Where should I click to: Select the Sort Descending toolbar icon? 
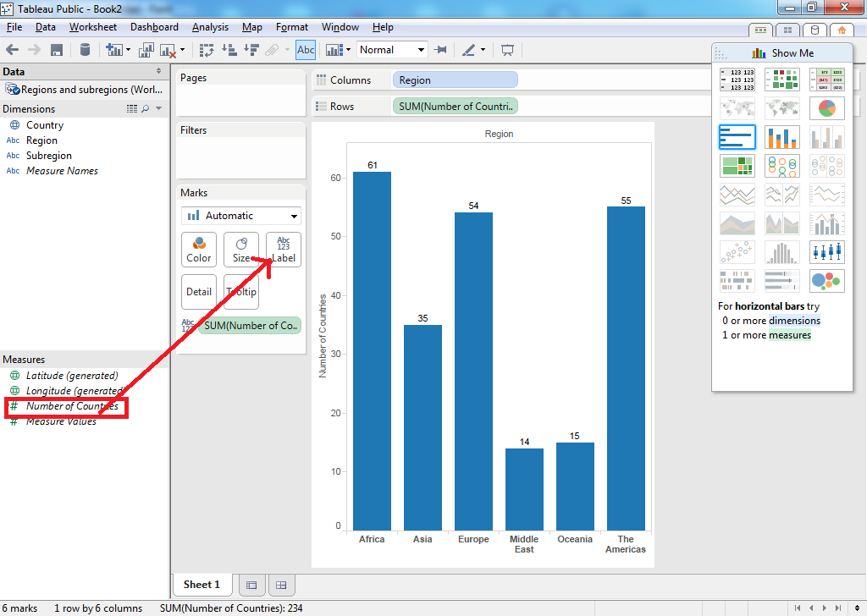(x=251, y=50)
